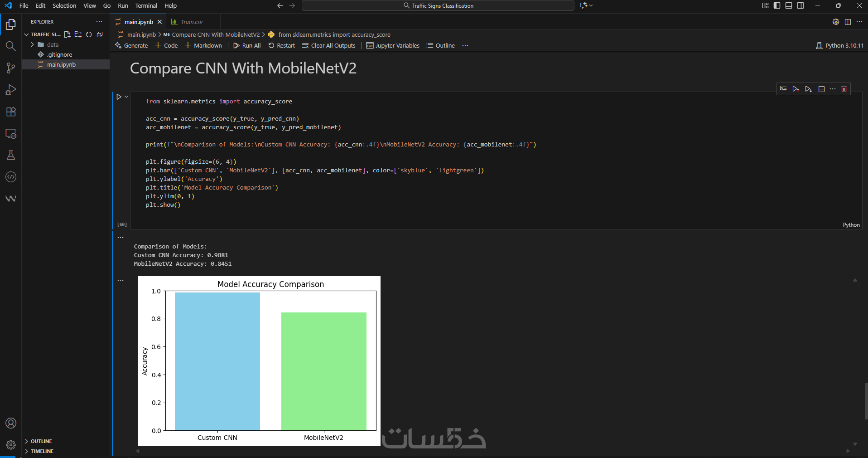The height and width of the screenshot is (458, 868).
Task: Toggle the bottom panel
Action: pyautogui.click(x=789, y=5)
